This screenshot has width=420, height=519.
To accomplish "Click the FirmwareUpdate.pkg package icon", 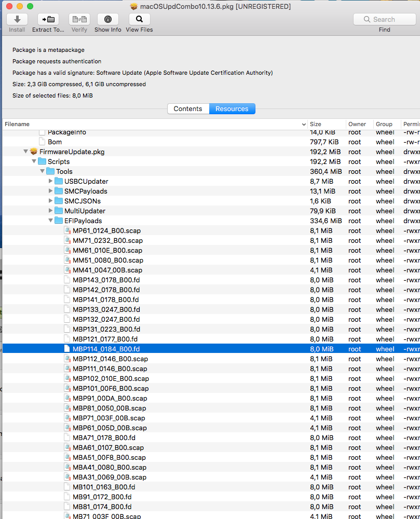I will pyautogui.click(x=33, y=152).
